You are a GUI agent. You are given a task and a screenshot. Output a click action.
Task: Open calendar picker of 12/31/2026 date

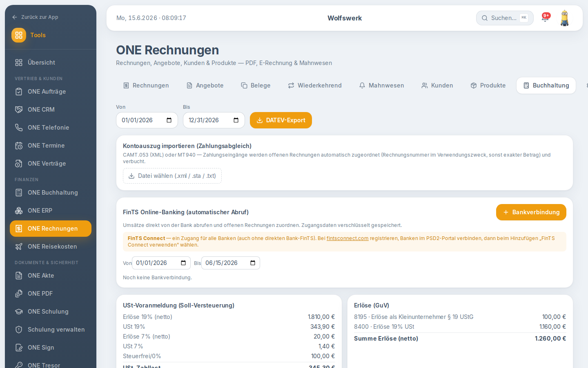(236, 120)
